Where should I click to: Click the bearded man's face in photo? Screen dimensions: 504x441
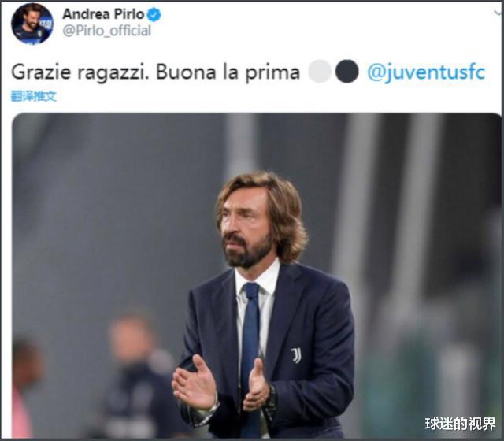pyautogui.click(x=245, y=227)
